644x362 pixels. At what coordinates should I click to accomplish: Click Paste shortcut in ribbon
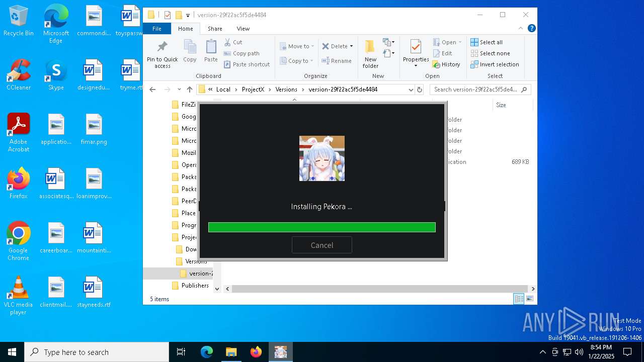(x=247, y=64)
